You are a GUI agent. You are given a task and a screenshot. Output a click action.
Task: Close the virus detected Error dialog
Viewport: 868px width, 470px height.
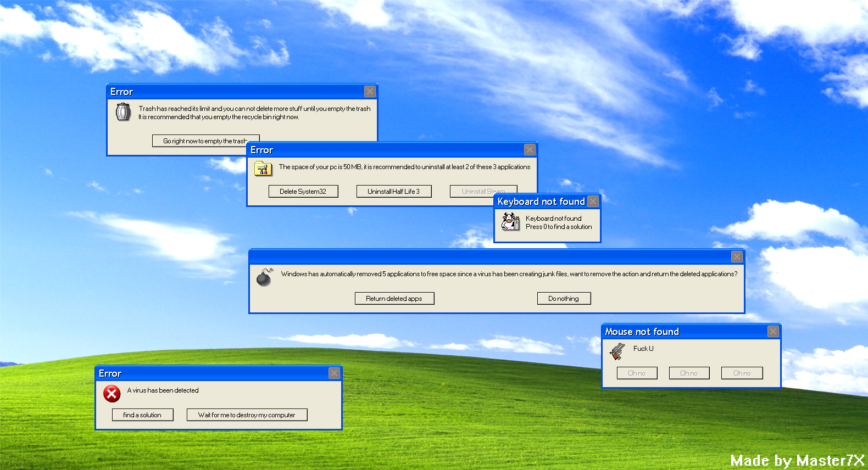pyautogui.click(x=334, y=373)
